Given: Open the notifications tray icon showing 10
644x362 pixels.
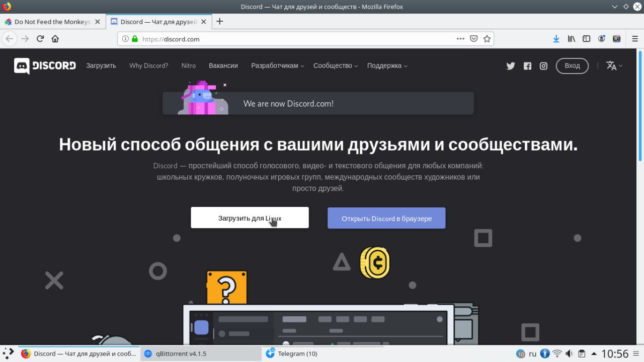Looking at the screenshot, I should click(521, 353).
